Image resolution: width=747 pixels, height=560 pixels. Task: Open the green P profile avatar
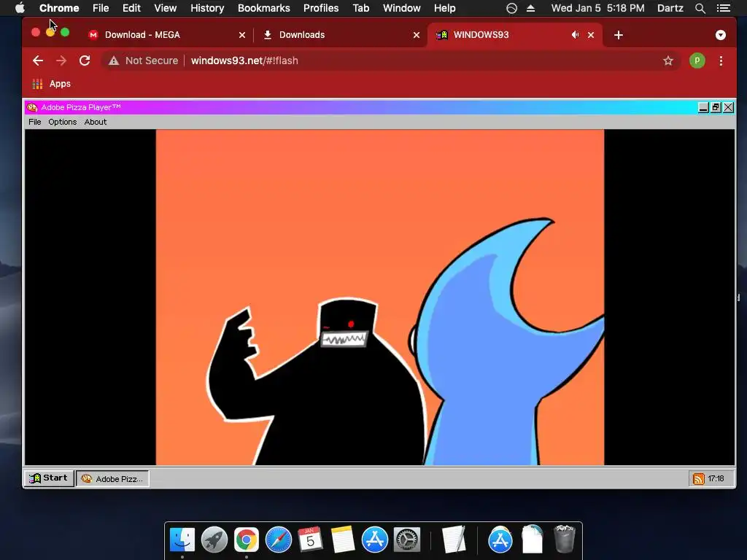tap(697, 61)
